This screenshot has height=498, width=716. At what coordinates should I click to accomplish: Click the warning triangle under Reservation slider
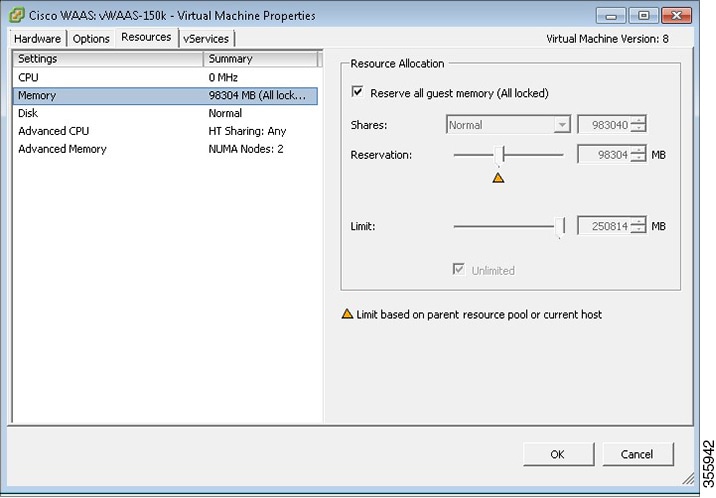click(498, 178)
